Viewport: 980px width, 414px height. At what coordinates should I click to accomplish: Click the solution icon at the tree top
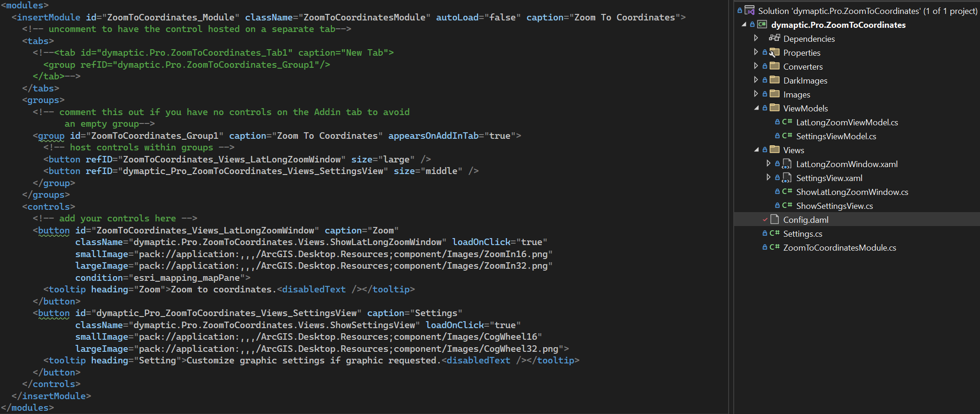click(749, 10)
